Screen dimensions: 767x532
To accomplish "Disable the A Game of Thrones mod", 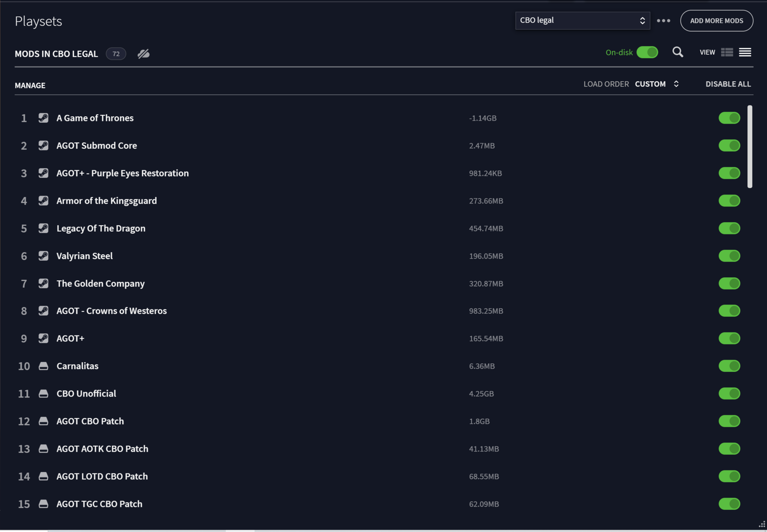I will [729, 118].
